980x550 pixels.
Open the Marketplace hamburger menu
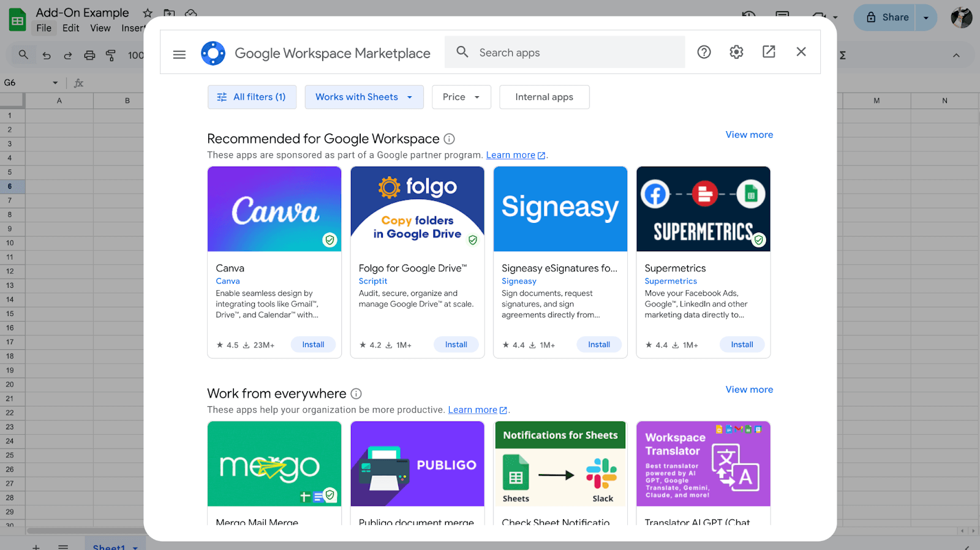pos(179,54)
